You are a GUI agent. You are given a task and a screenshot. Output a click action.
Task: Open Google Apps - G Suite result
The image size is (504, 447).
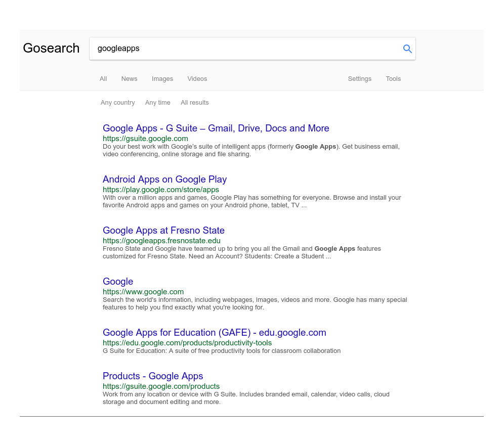coord(216,128)
